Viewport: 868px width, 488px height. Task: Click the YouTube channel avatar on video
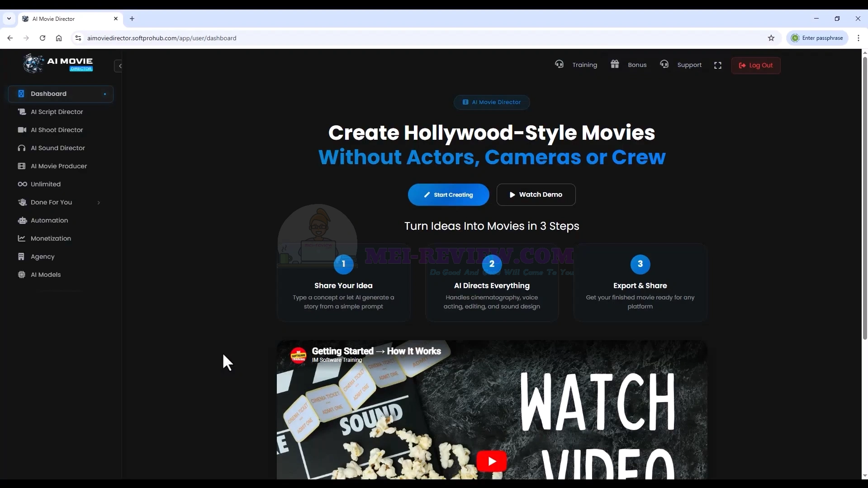coord(298,355)
